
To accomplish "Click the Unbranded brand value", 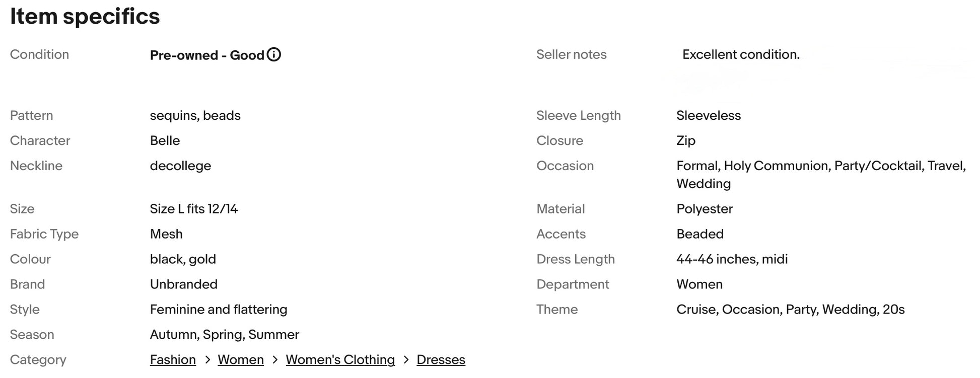I will (184, 284).
